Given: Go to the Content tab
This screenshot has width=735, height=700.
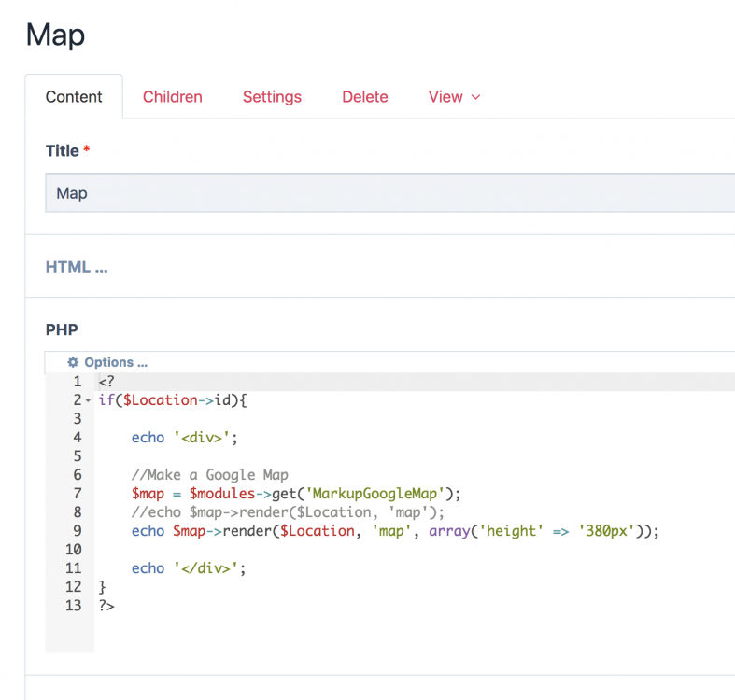Looking at the screenshot, I should 74,97.
